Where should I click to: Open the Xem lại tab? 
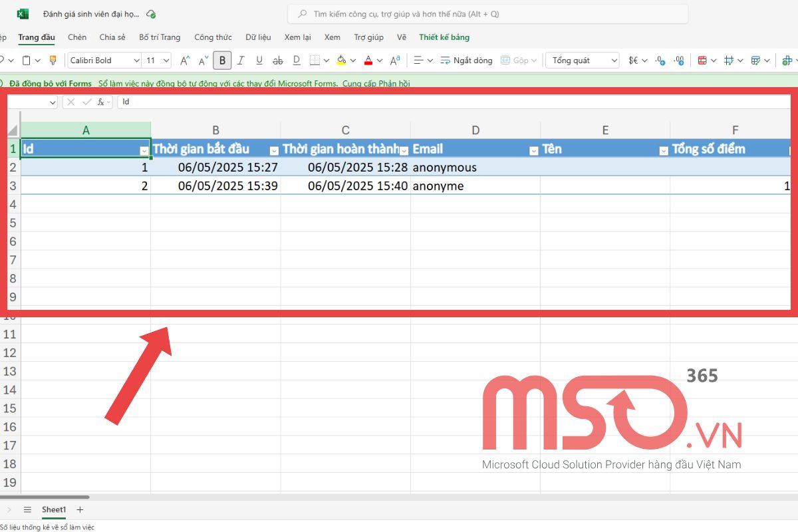[x=297, y=38]
